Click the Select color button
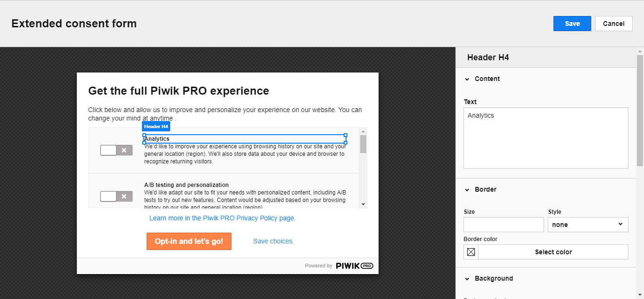This screenshot has height=299, width=644. pos(553,252)
